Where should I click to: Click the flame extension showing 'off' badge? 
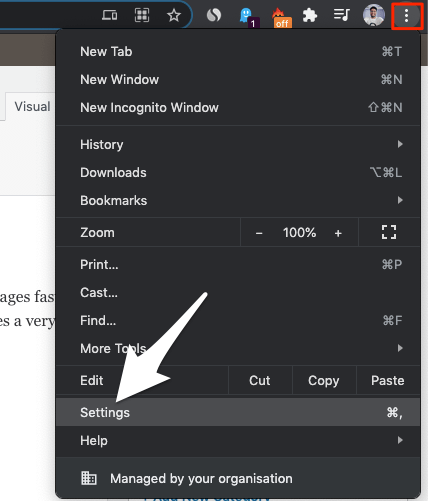281,18
